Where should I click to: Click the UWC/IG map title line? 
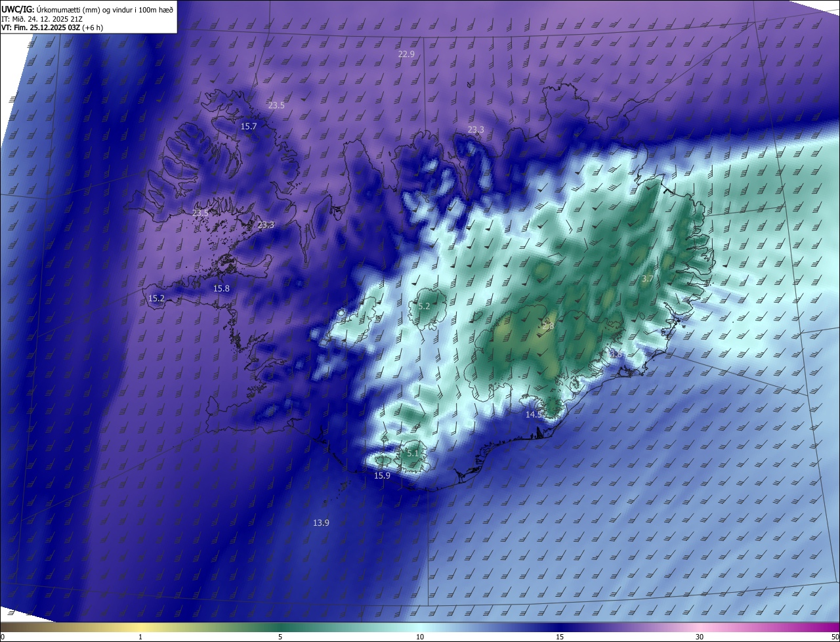(87, 9)
